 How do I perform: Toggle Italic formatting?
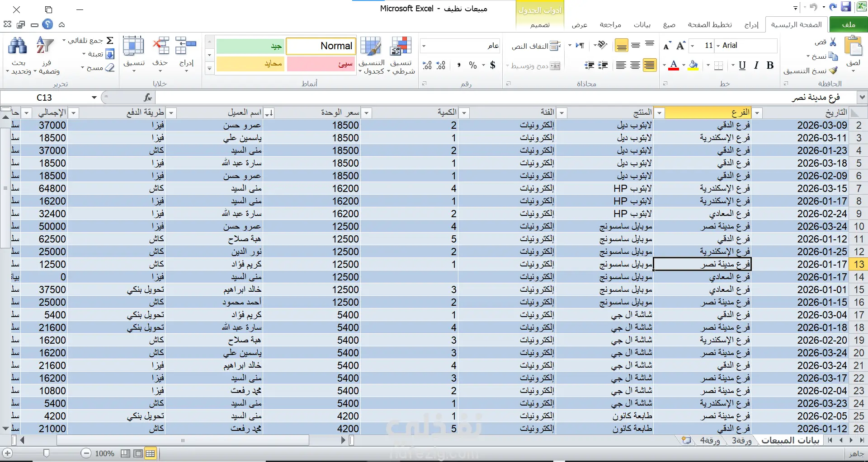tap(756, 65)
